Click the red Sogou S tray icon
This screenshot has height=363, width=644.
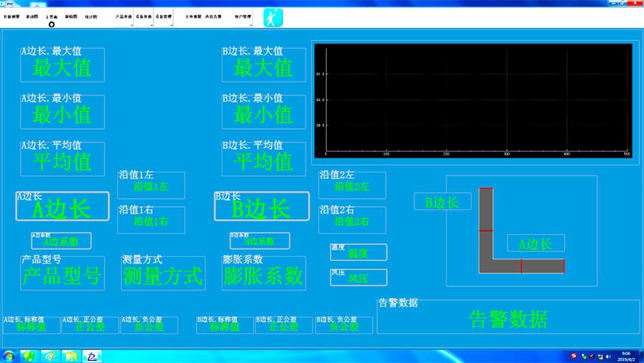tap(573, 356)
